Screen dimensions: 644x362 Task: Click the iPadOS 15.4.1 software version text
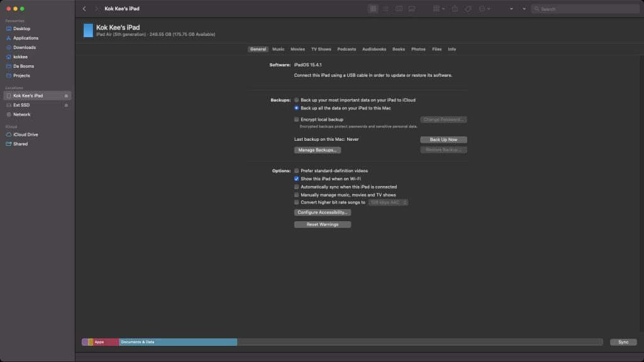308,65
